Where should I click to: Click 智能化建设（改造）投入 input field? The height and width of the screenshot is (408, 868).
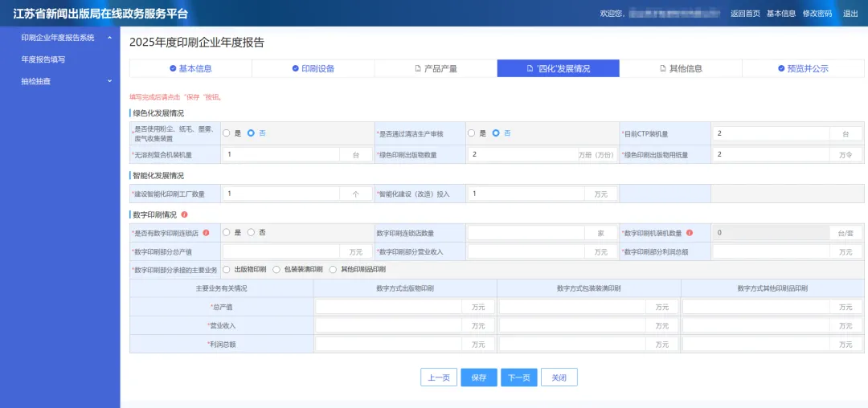pyautogui.click(x=526, y=194)
